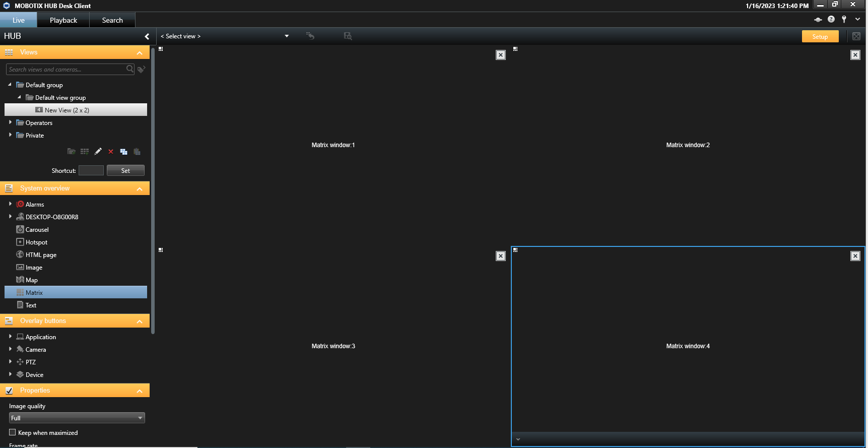The image size is (868, 448).
Task: Click drag handle icon of Matrix window:3
Action: tap(161, 250)
